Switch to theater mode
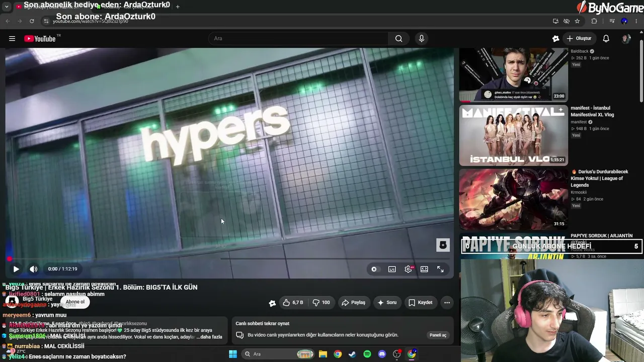 click(424, 269)
